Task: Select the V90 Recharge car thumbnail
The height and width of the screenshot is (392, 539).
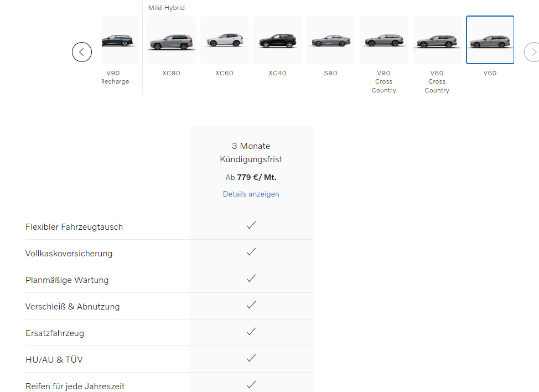Action: click(120, 40)
